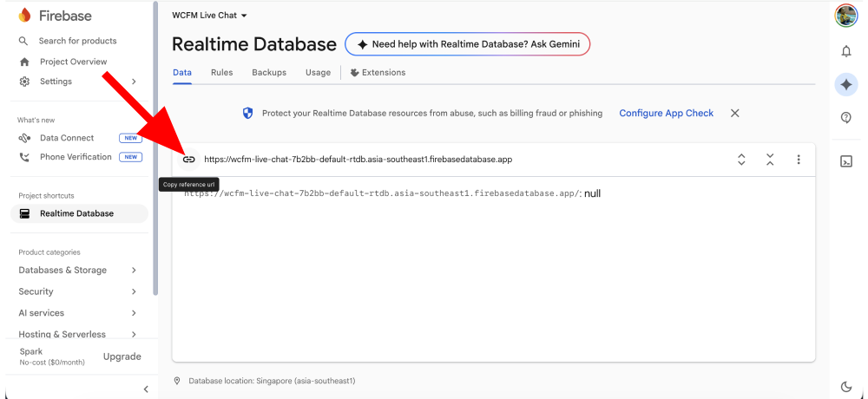This screenshot has height=399, width=868.
Task: Click the Configure App Check link
Action: click(x=666, y=114)
